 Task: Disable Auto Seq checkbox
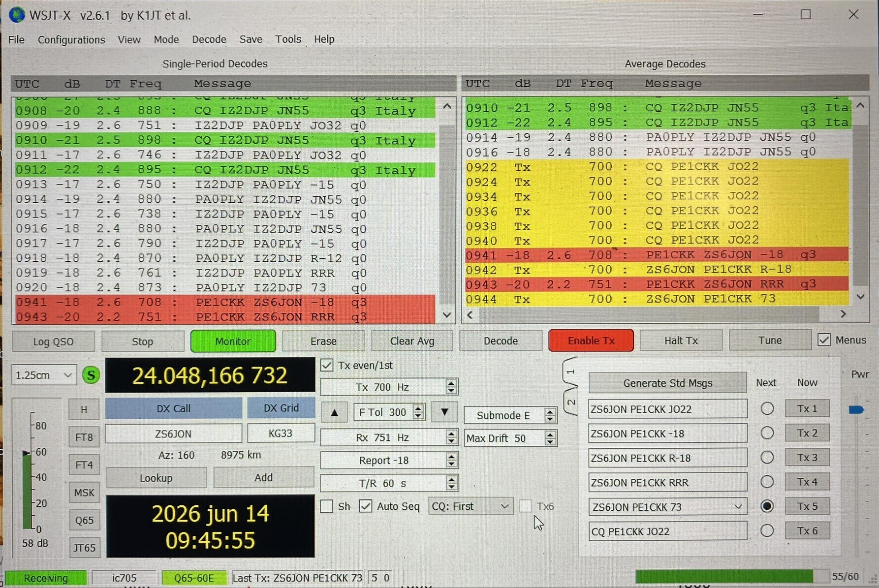coord(366,506)
